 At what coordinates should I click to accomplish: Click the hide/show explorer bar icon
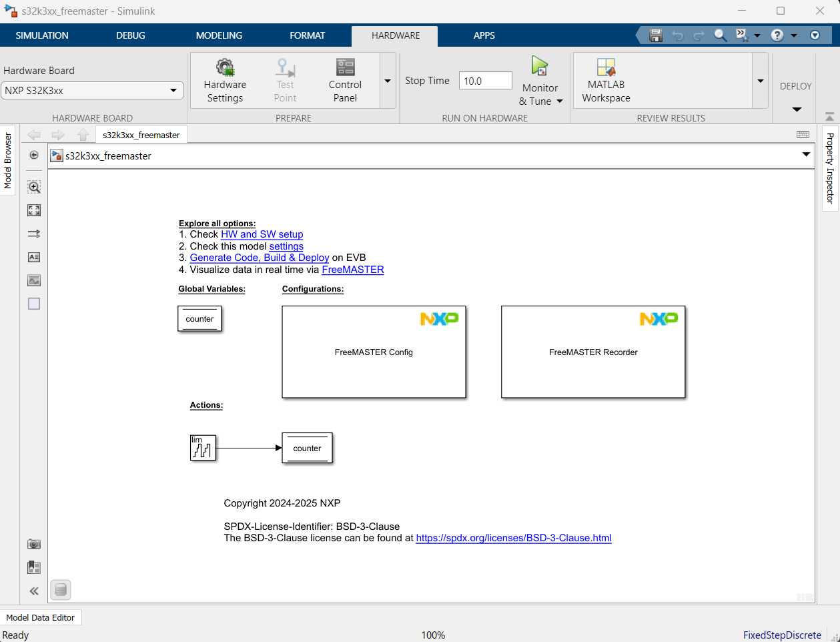pos(34,155)
